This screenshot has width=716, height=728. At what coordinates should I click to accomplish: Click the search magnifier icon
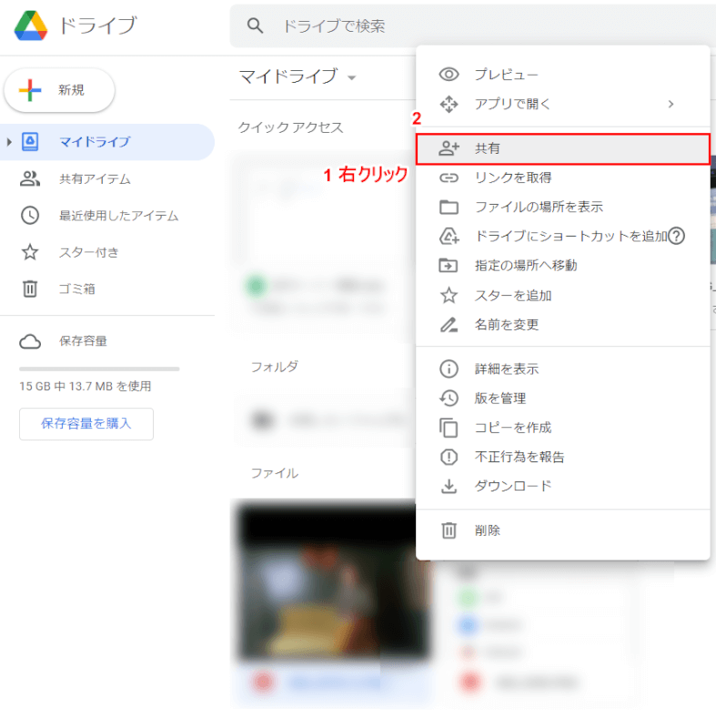(255, 25)
